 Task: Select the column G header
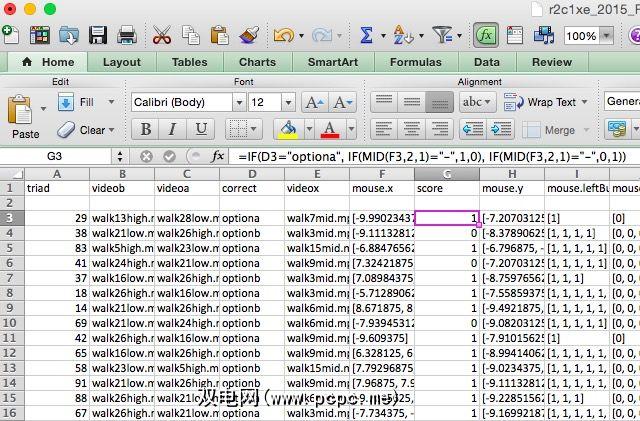(447, 174)
